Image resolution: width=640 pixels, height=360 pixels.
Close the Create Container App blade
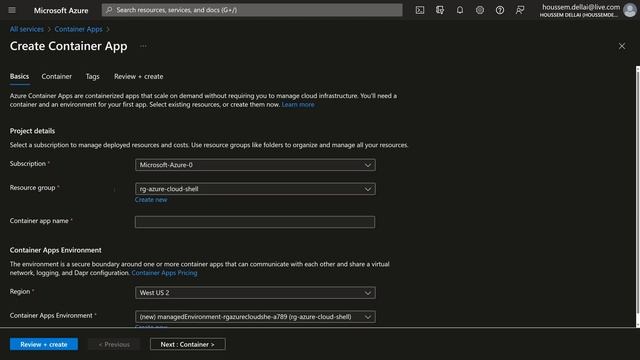coord(622,46)
